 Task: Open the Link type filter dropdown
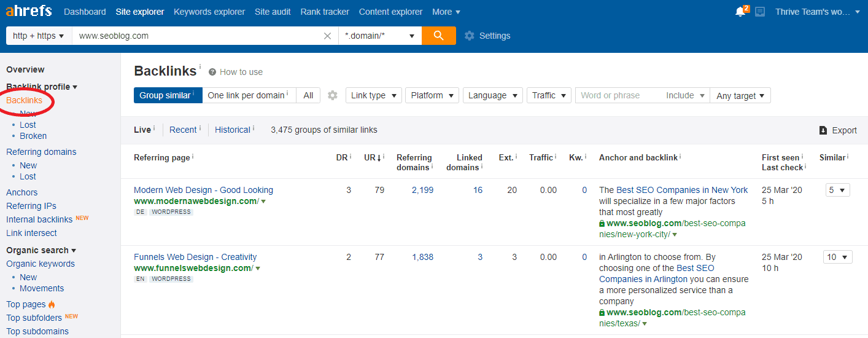coord(373,95)
